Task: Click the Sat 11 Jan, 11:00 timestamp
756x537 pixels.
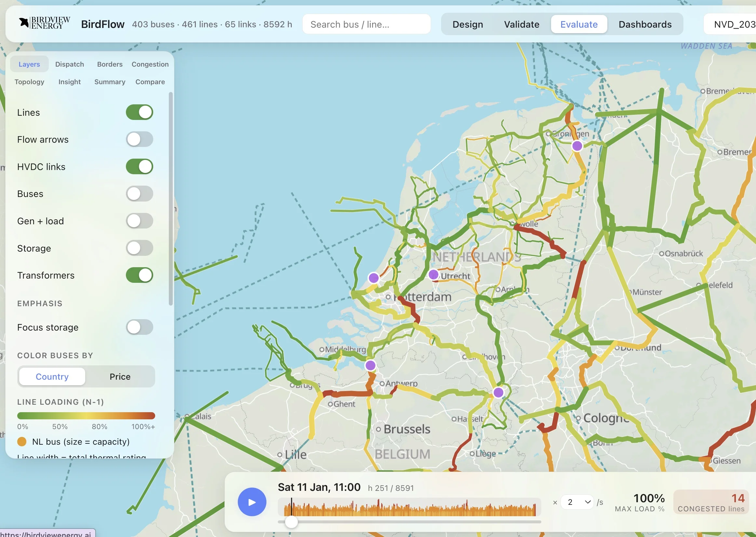Action: point(319,487)
